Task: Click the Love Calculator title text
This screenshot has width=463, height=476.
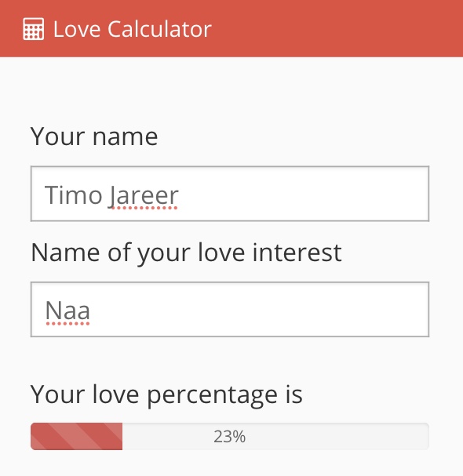Action: [132, 29]
